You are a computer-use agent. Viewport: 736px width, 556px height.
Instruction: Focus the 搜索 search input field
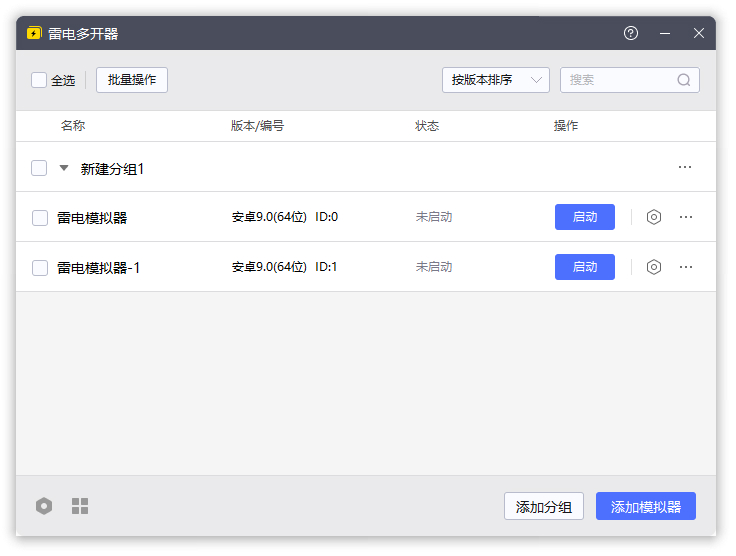(x=630, y=80)
